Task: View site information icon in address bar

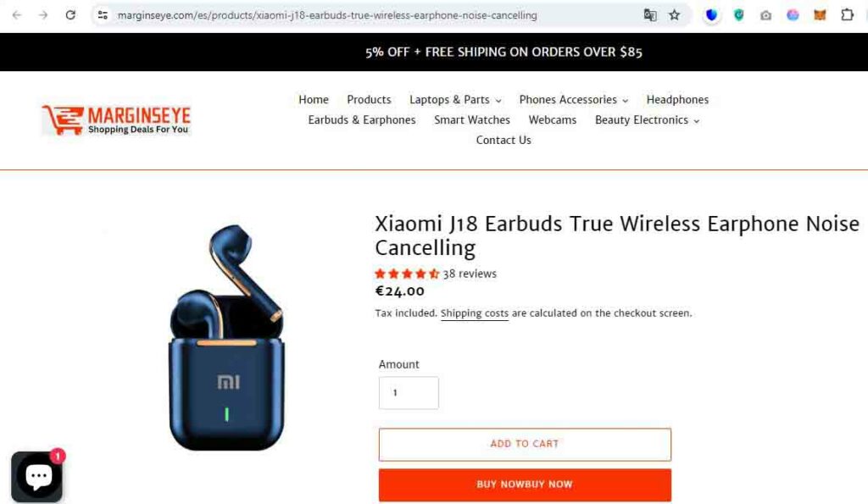Action: pyautogui.click(x=103, y=15)
